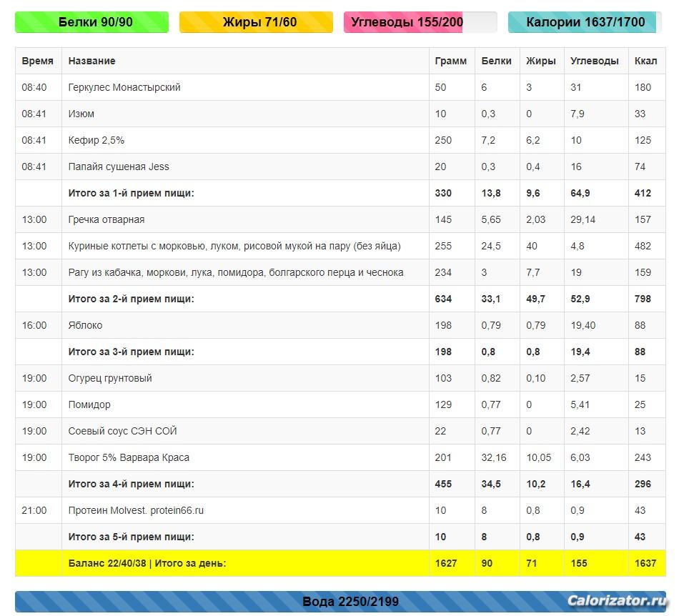Click the Куриные котлеты dish name
The width and height of the screenshot is (684, 616).
(234, 246)
